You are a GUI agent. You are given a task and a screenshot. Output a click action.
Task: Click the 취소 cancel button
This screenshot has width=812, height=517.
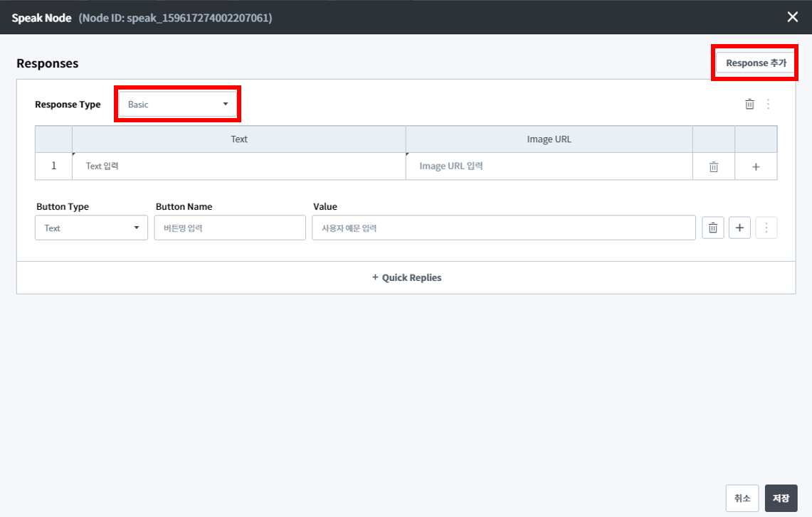[x=742, y=499]
